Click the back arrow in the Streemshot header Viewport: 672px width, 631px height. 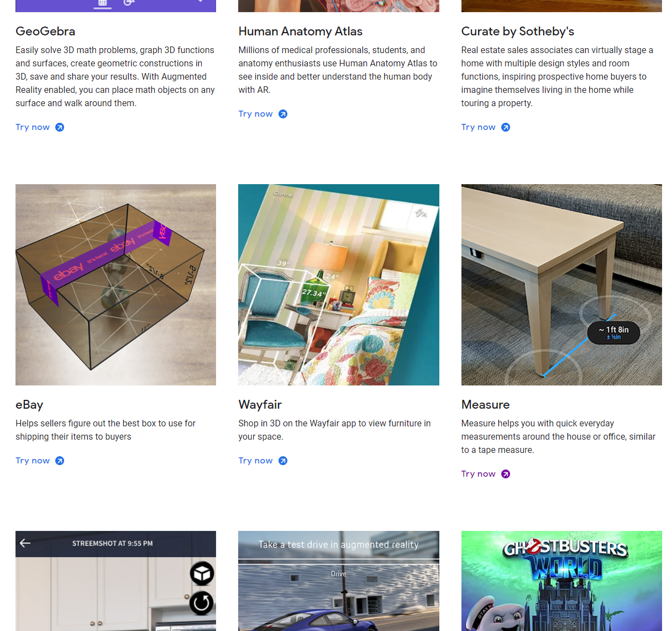25,543
